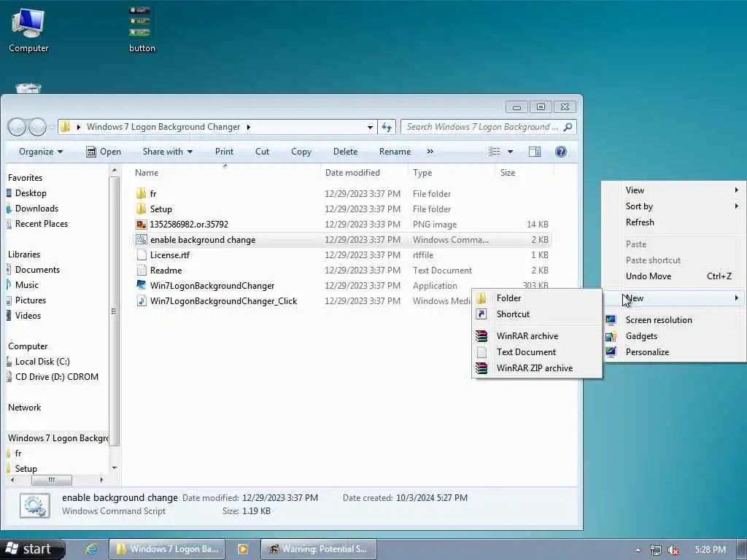Select the Win7LogonBackgroundChanger application icon

tap(141, 285)
